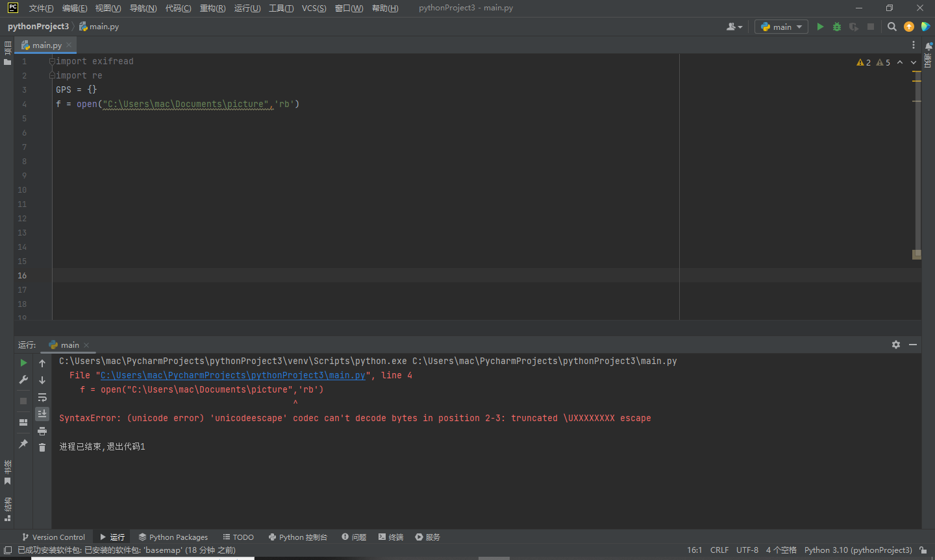Jump to next highlighted error chevron
Image resolution: width=935 pixels, height=560 pixels.
(914, 62)
